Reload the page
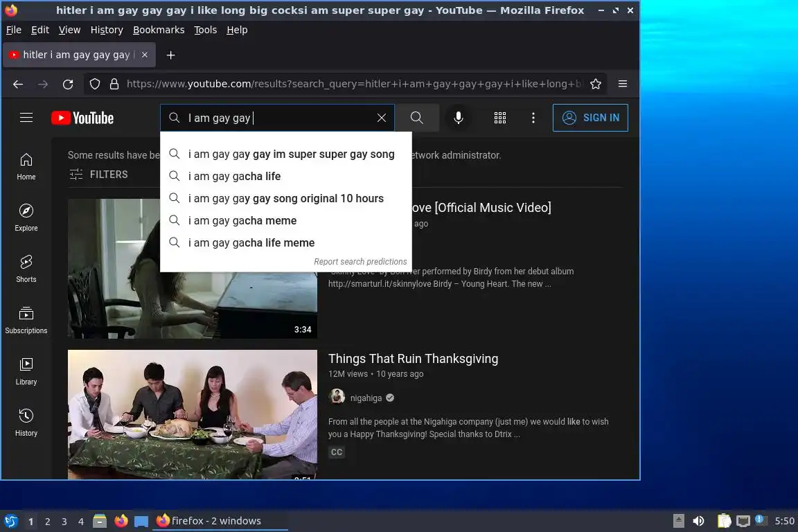 coord(68,84)
